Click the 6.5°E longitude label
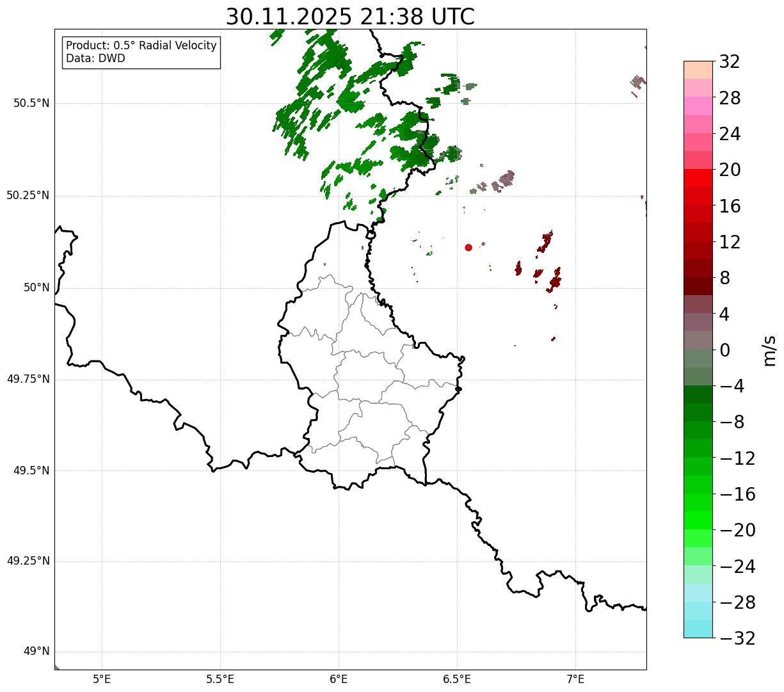This screenshot has width=784, height=692. (x=457, y=679)
